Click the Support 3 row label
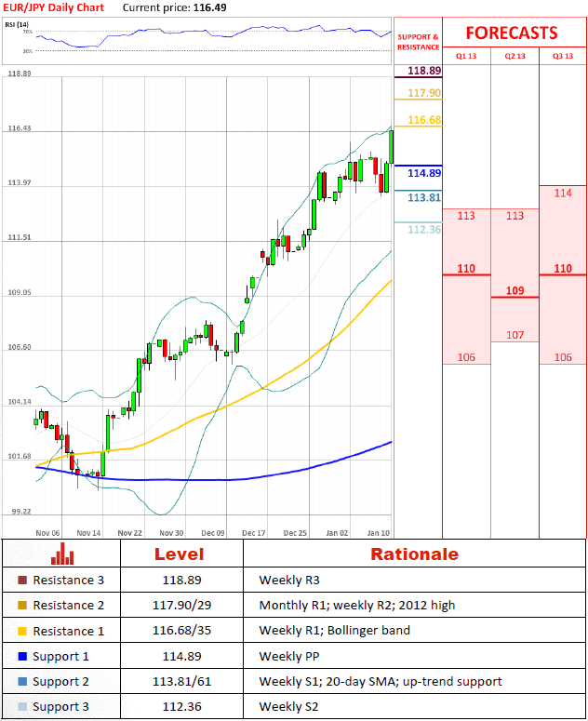 [x=60, y=707]
